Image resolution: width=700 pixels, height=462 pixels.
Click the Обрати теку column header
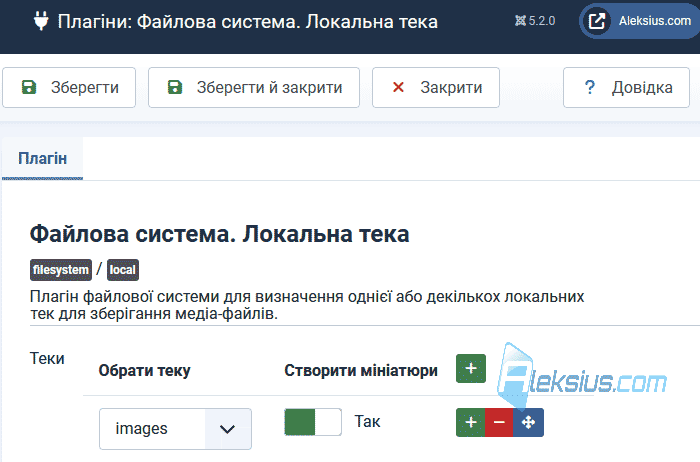(144, 370)
